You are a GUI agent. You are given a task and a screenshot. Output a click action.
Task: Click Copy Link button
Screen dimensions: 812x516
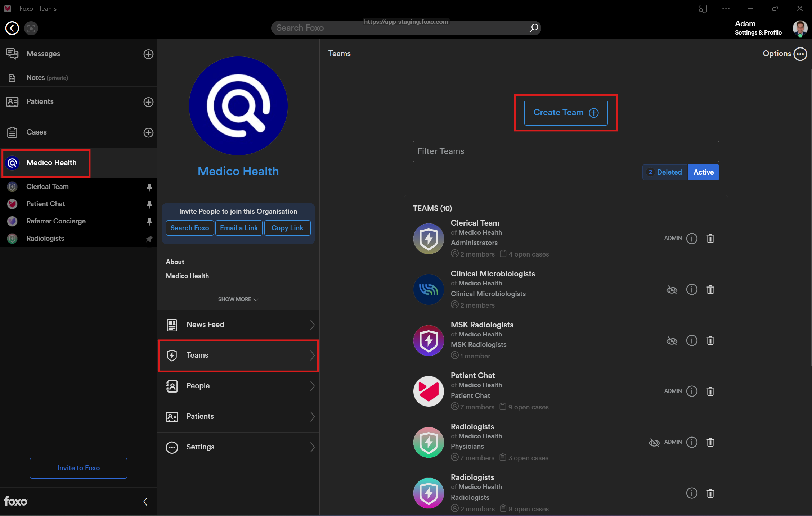click(287, 228)
